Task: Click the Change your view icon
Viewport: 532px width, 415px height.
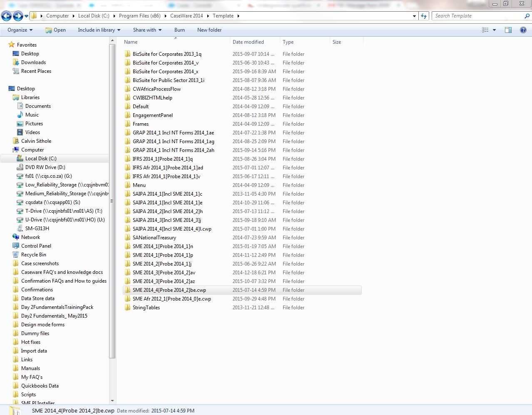Action: tap(485, 30)
